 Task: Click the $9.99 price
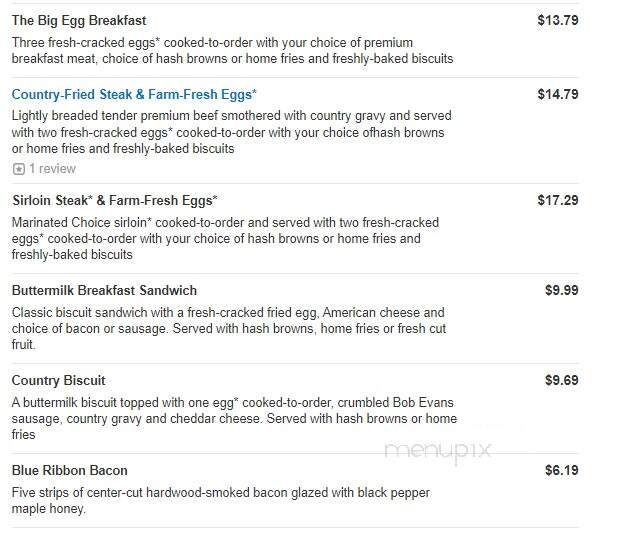coord(562,290)
